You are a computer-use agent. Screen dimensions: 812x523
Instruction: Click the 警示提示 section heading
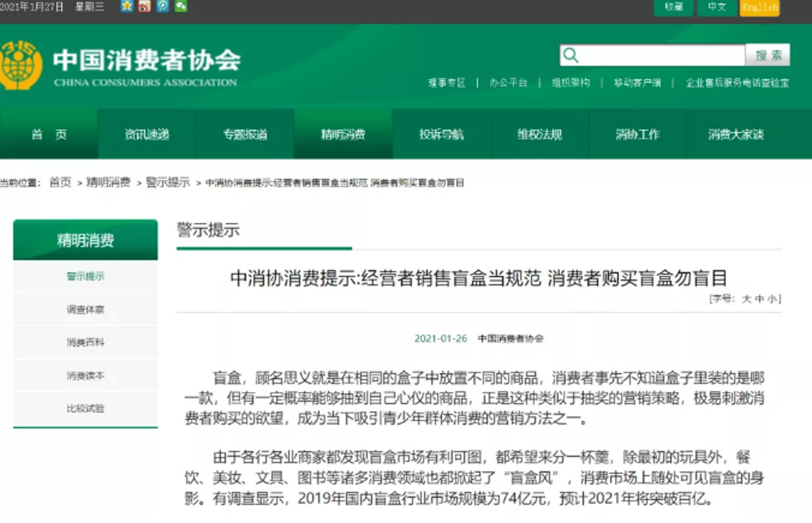tap(208, 229)
